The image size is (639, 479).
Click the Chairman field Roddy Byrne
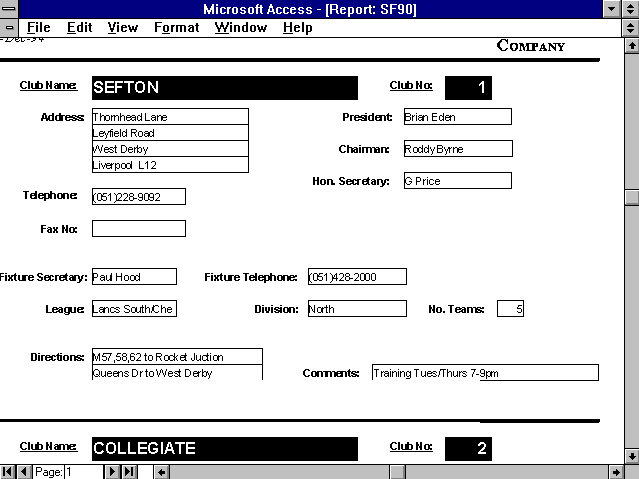pyautogui.click(x=458, y=149)
